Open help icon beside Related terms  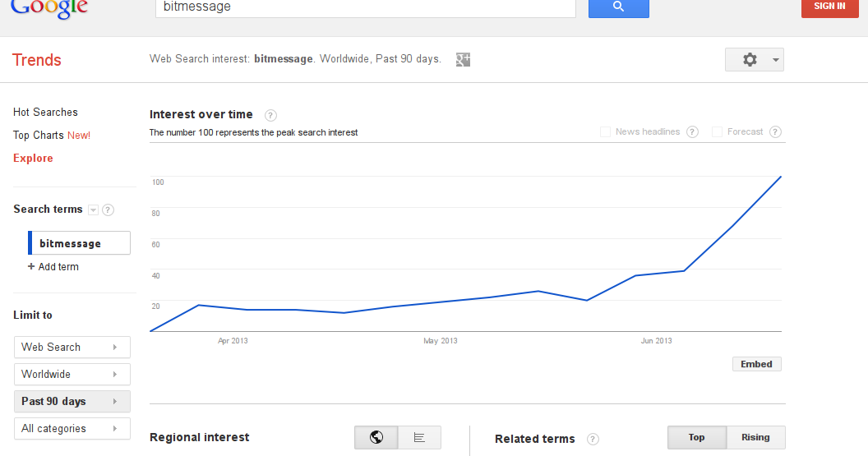[593, 439]
